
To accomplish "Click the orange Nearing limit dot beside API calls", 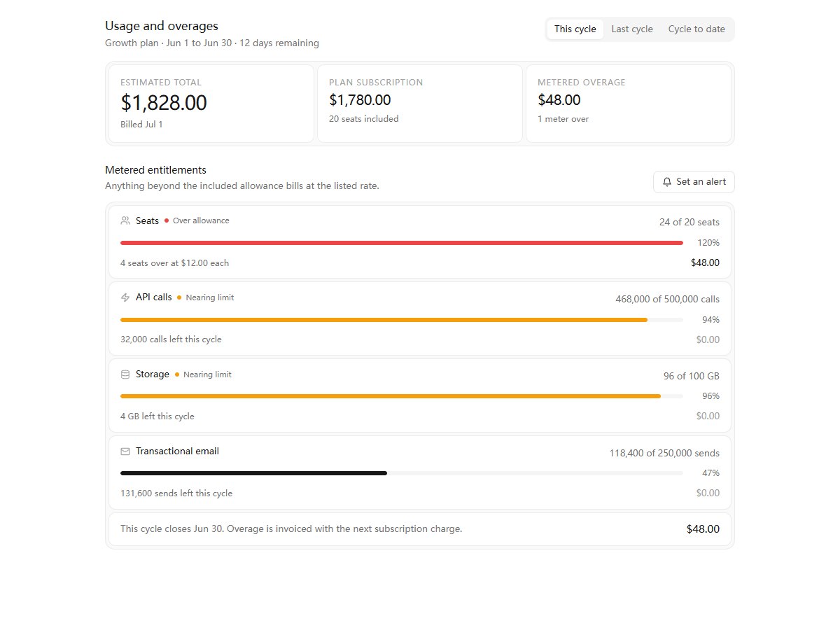I will pyautogui.click(x=179, y=297).
